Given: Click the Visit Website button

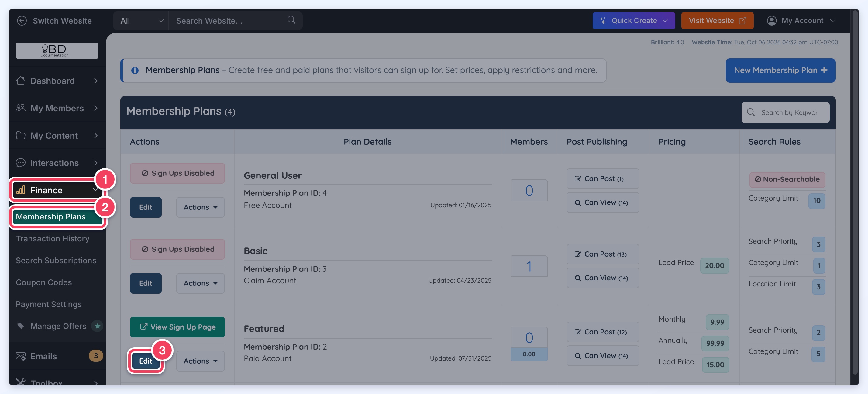Looking at the screenshot, I should 717,21.
